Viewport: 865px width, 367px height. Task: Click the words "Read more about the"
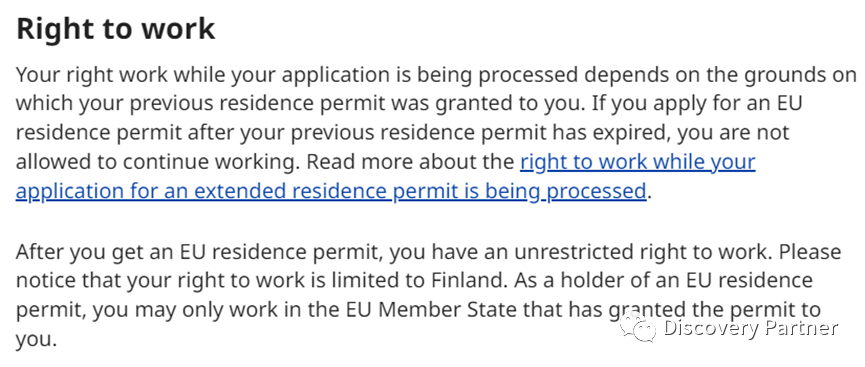[x=410, y=162]
